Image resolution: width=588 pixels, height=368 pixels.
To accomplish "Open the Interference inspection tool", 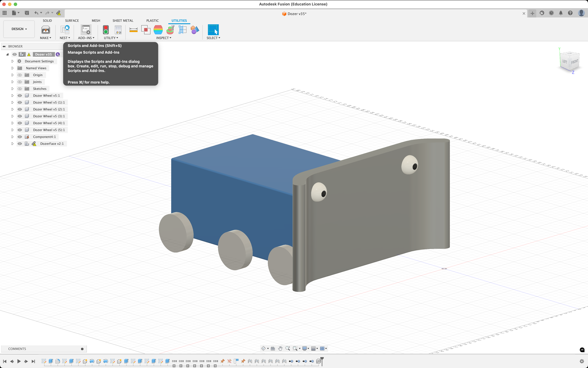I will pos(146,30).
